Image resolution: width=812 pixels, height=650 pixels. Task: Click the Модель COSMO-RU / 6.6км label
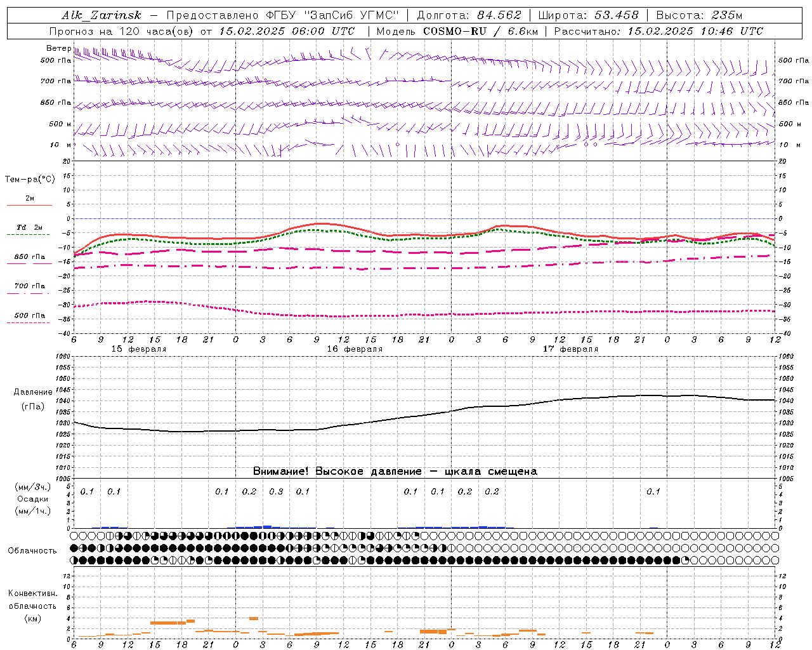[x=457, y=31]
